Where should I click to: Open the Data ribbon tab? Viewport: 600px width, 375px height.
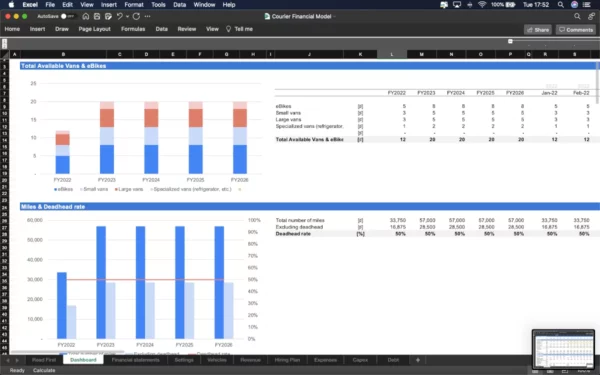[x=161, y=29]
